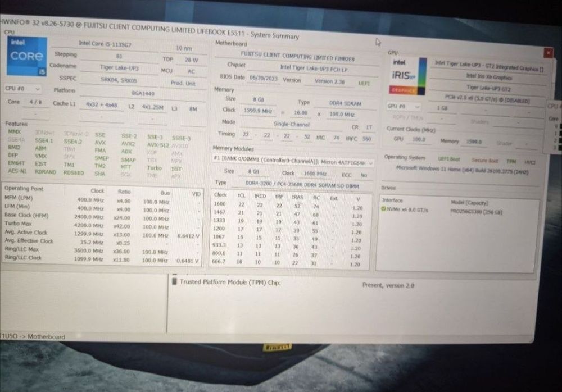Open the GPU #0 selector dropdown
Viewport: 562px width, 392px height.
point(403,106)
